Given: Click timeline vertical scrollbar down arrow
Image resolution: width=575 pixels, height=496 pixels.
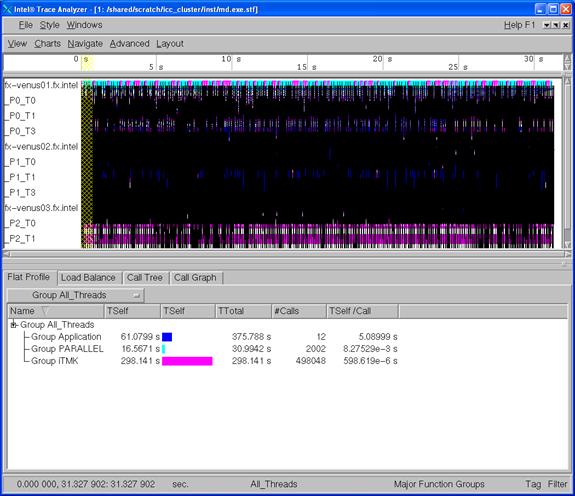Looking at the screenshot, I should pyautogui.click(x=567, y=245).
